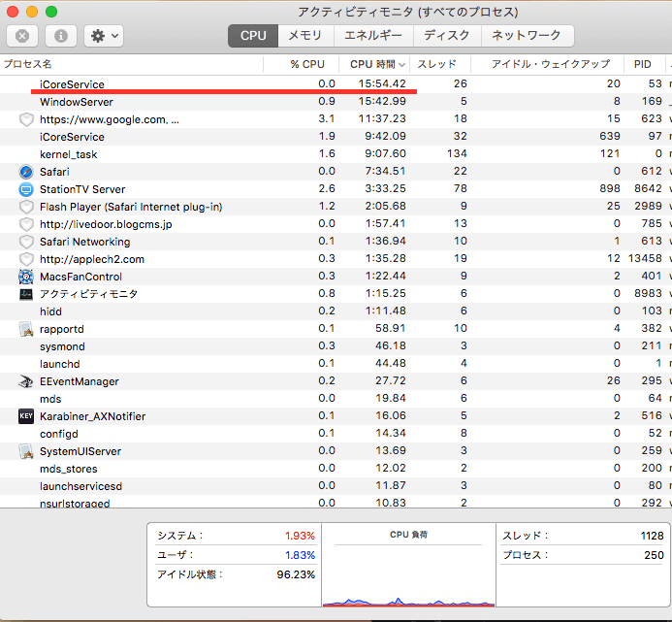Click the thread count 134
The image size is (672, 622).
click(x=457, y=153)
